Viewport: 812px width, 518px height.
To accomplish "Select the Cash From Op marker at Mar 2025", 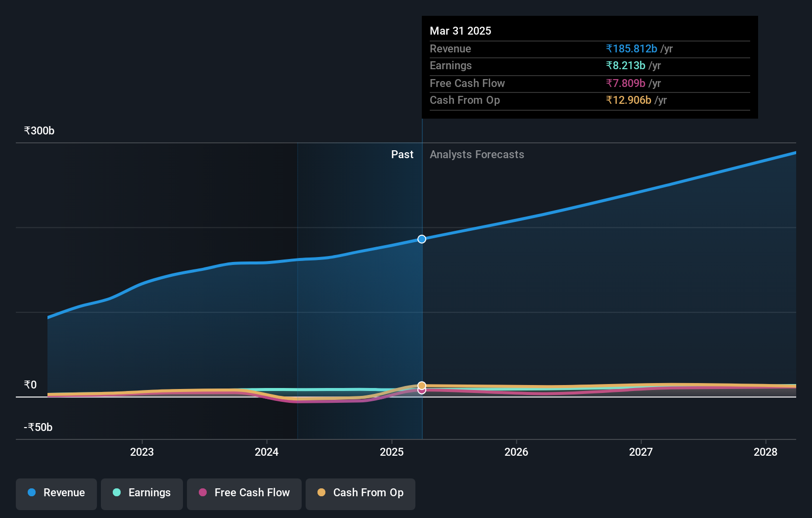I will [422, 386].
